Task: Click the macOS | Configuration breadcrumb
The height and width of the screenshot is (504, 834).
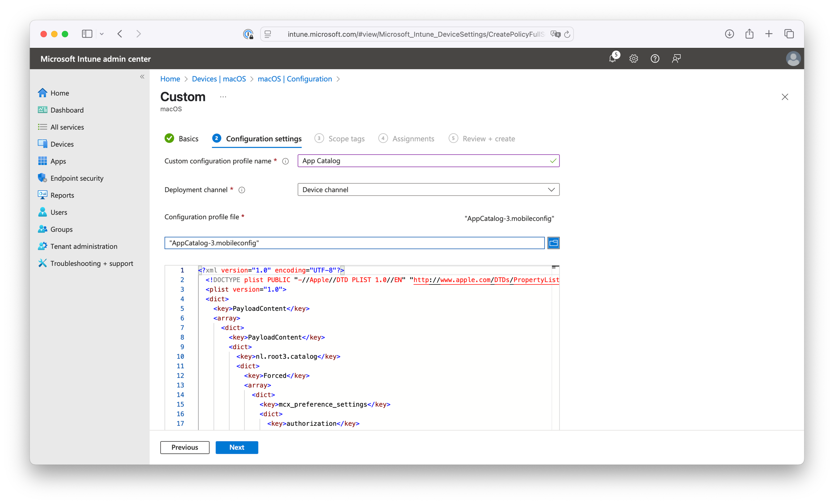Action: (x=295, y=79)
